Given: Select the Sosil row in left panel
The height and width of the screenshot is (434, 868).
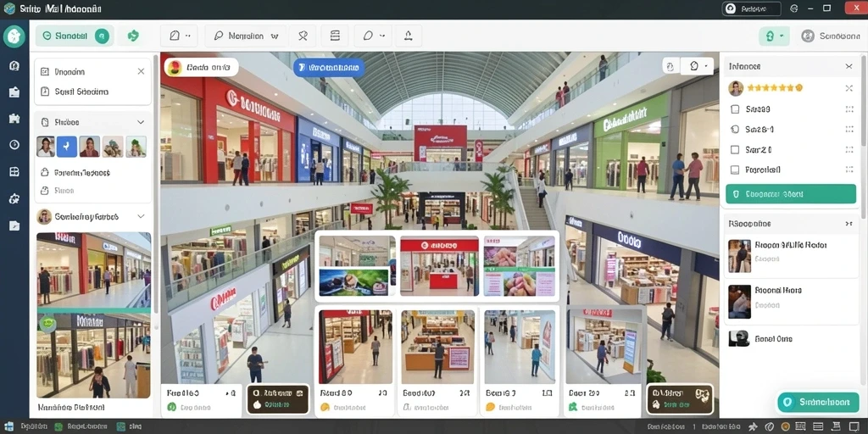Looking at the screenshot, I should 93,92.
